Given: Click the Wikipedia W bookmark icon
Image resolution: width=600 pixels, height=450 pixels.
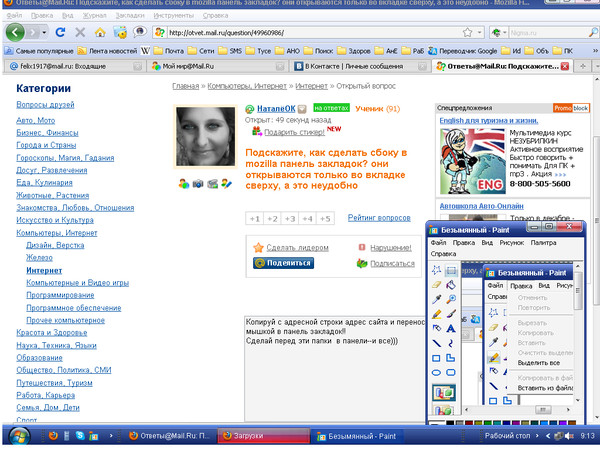Looking at the screenshot, I should (x=145, y=51).
